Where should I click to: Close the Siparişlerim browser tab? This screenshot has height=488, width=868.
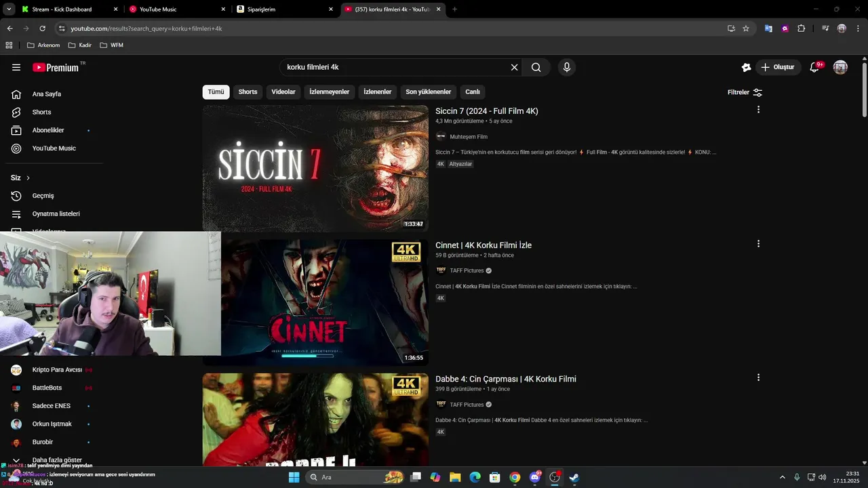331,9
